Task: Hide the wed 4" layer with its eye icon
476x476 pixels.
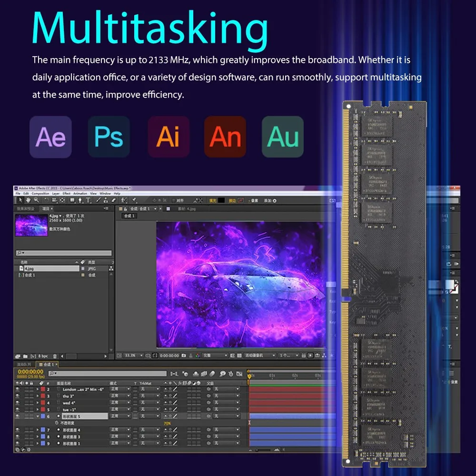Action: tap(18, 403)
